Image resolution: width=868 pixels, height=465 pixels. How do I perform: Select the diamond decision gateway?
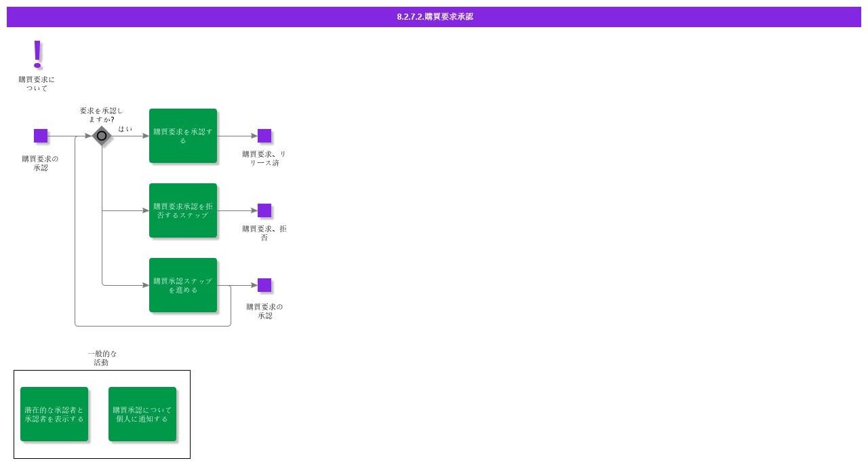(102, 136)
